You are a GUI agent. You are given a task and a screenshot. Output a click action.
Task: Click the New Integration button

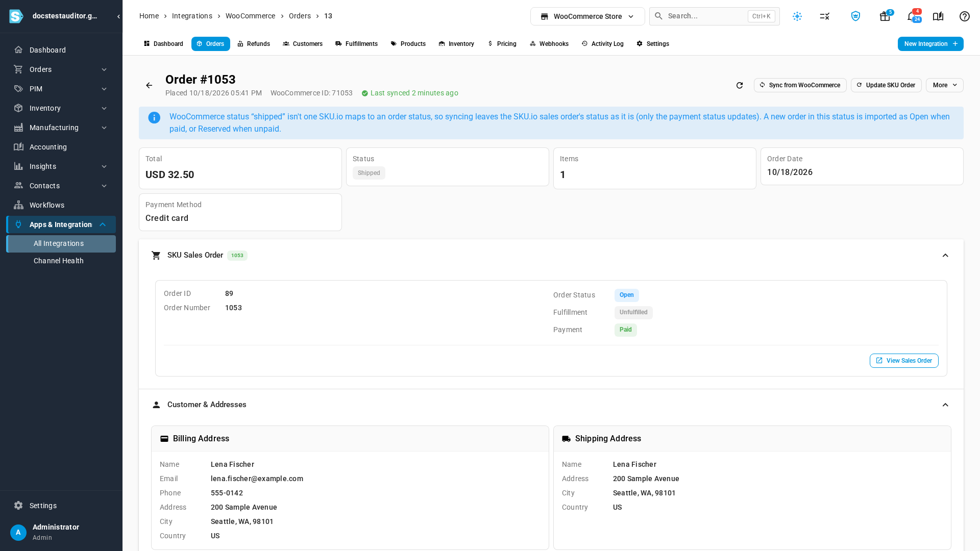click(x=930, y=44)
